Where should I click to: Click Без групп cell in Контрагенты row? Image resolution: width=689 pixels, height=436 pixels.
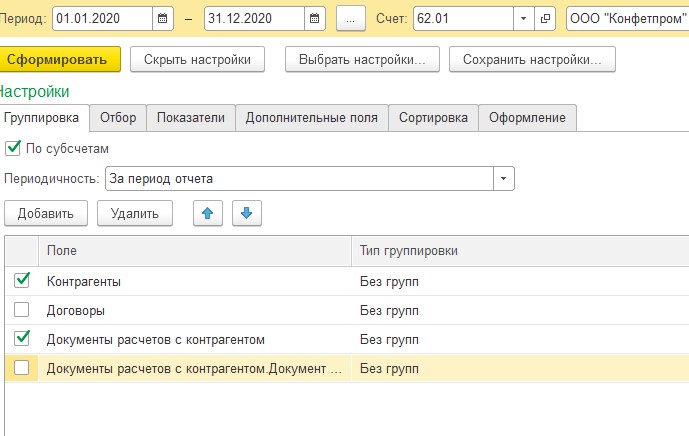coord(389,281)
